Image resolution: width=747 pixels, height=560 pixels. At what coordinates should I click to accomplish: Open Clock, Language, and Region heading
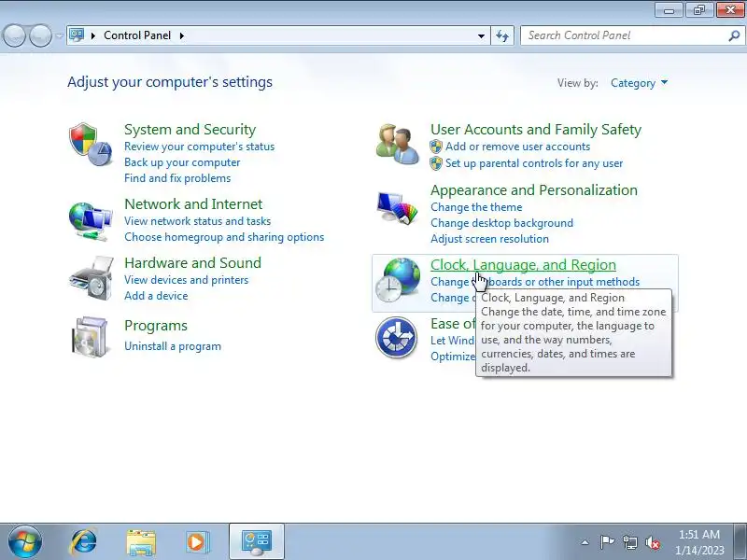click(x=523, y=265)
